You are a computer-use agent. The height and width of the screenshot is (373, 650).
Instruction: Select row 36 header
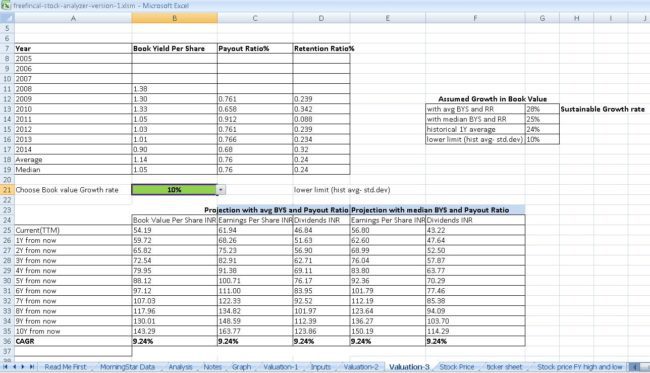(7, 341)
